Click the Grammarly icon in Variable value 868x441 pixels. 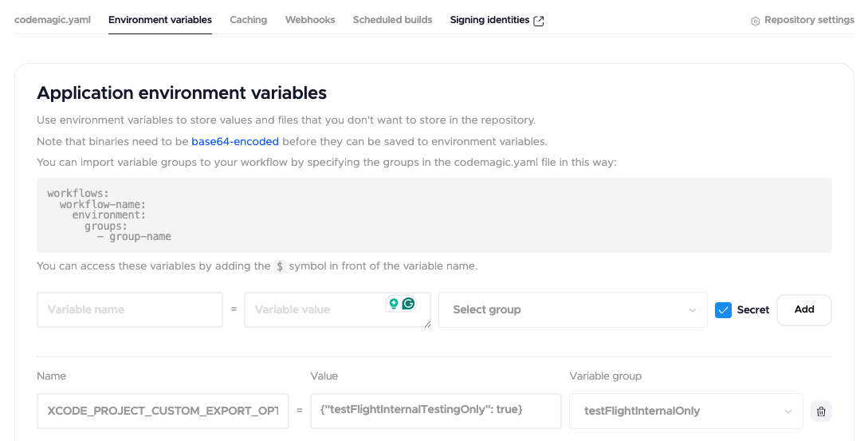click(x=409, y=304)
